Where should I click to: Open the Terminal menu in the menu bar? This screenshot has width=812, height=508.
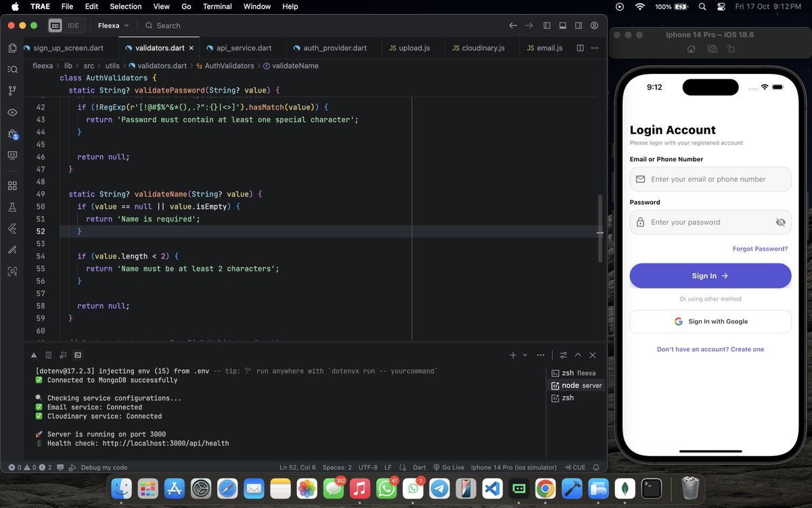coord(217,6)
